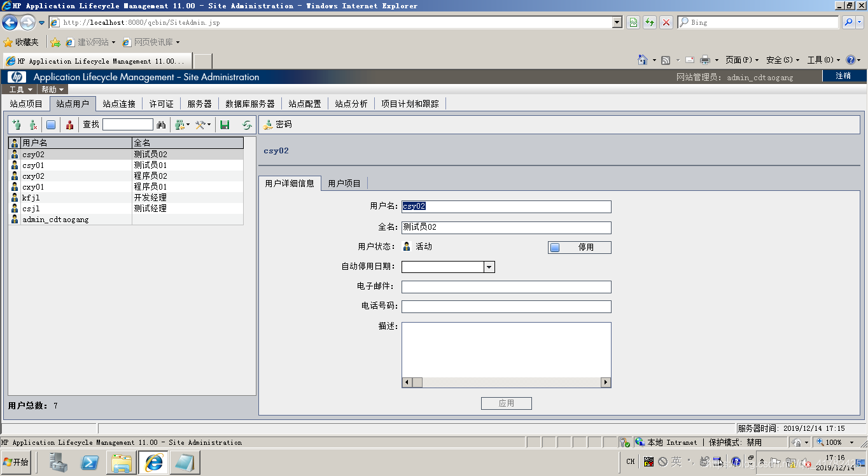
Task: Click the IE Print icon
Action: [x=705, y=60]
